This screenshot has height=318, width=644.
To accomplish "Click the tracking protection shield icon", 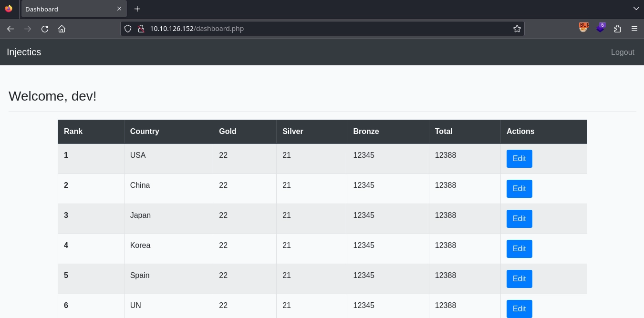I will click(128, 29).
